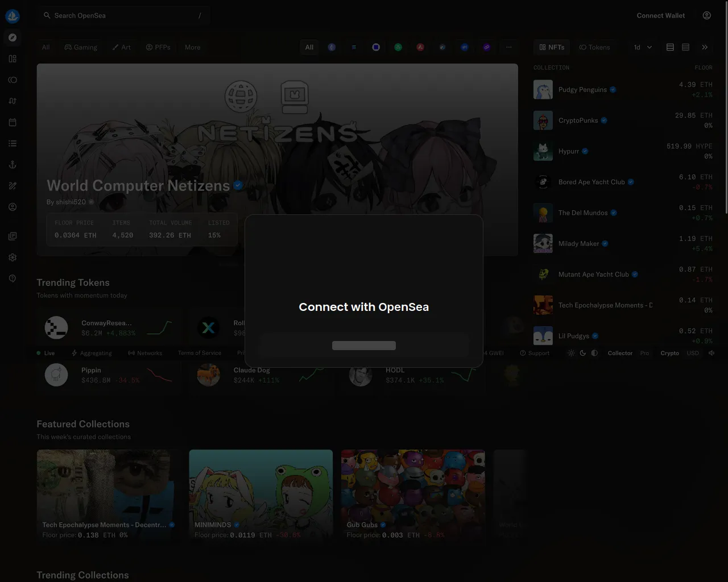Open the Tokens coin icon in sidebar

tap(13, 80)
